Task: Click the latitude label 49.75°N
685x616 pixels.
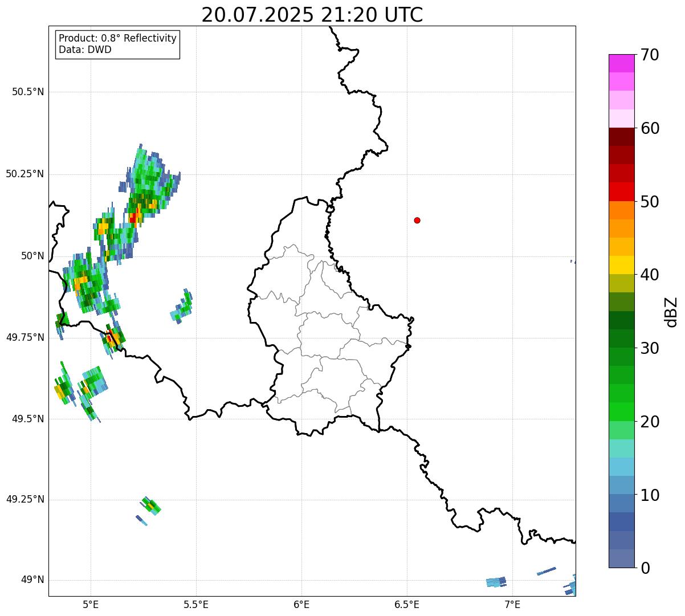Action: [x=25, y=337]
